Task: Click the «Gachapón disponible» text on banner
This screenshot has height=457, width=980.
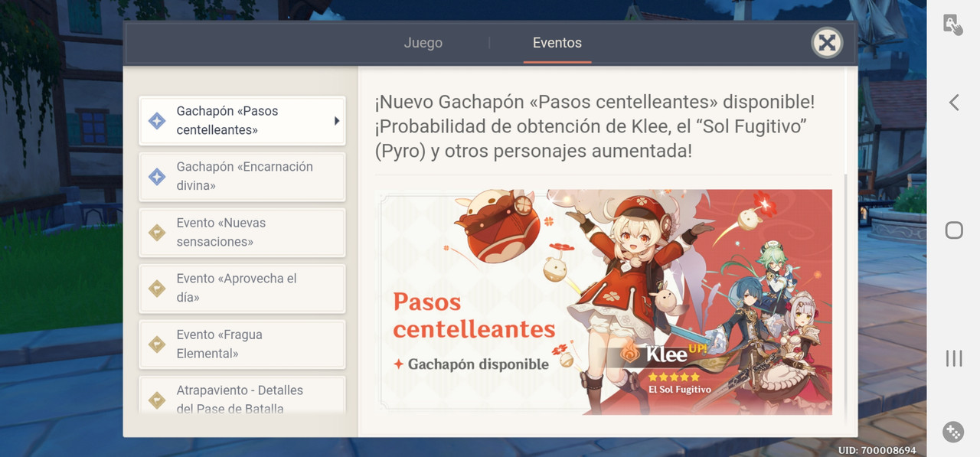Action: 478,364
